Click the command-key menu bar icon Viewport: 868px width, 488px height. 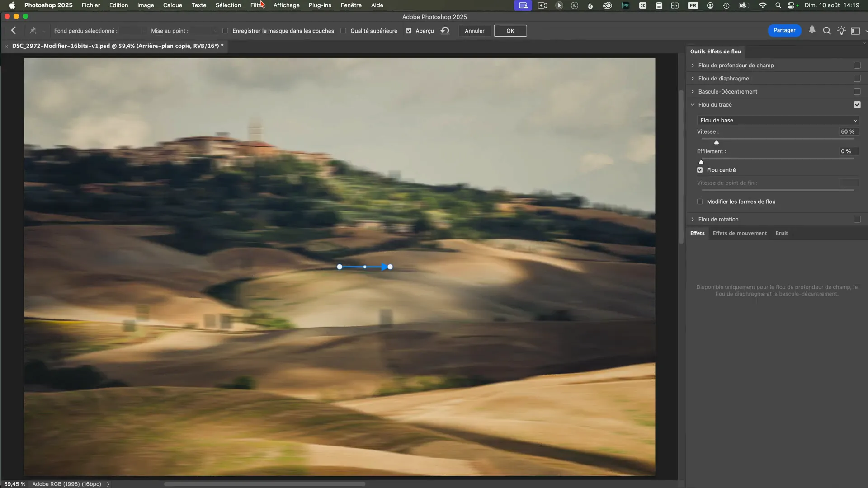[642, 5]
